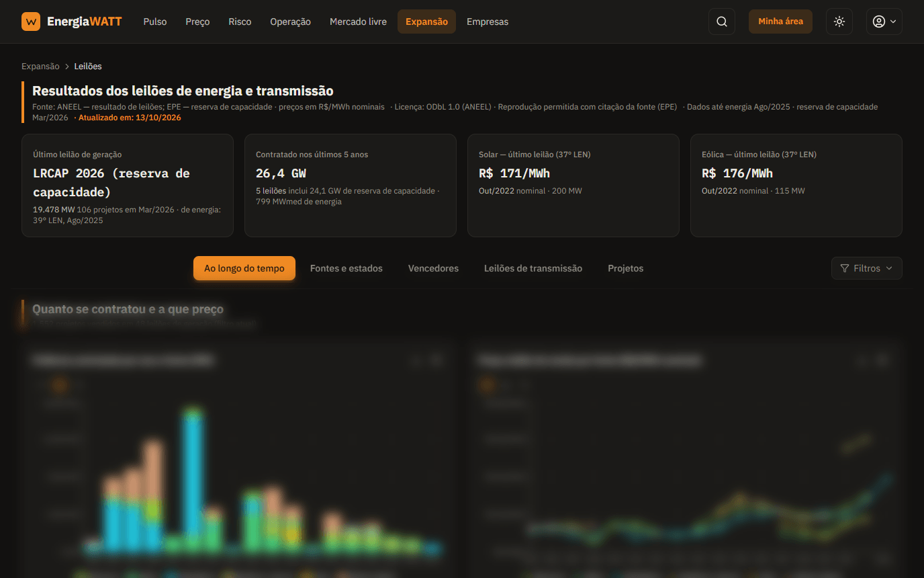Click the active Expansão nav item
Screen dimensions: 924x578
426,22
